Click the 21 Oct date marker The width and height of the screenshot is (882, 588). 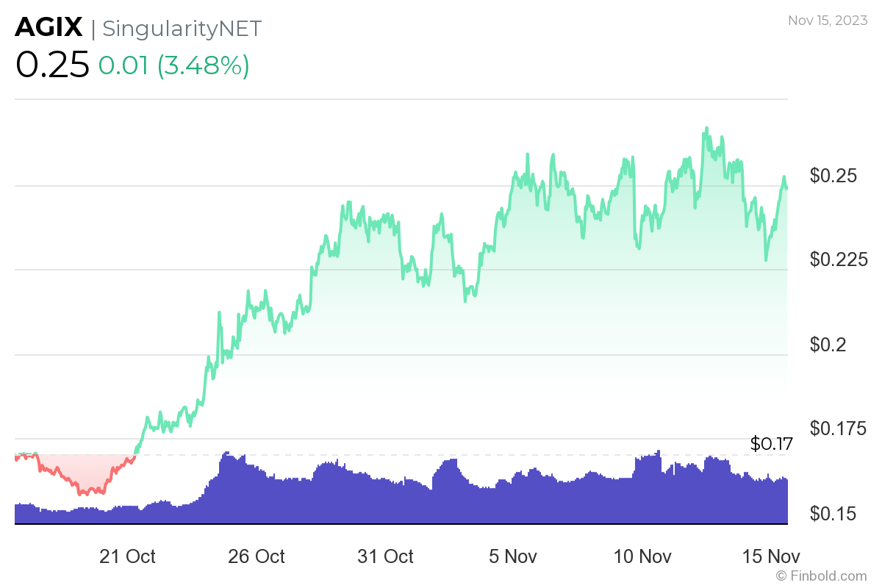(x=127, y=556)
